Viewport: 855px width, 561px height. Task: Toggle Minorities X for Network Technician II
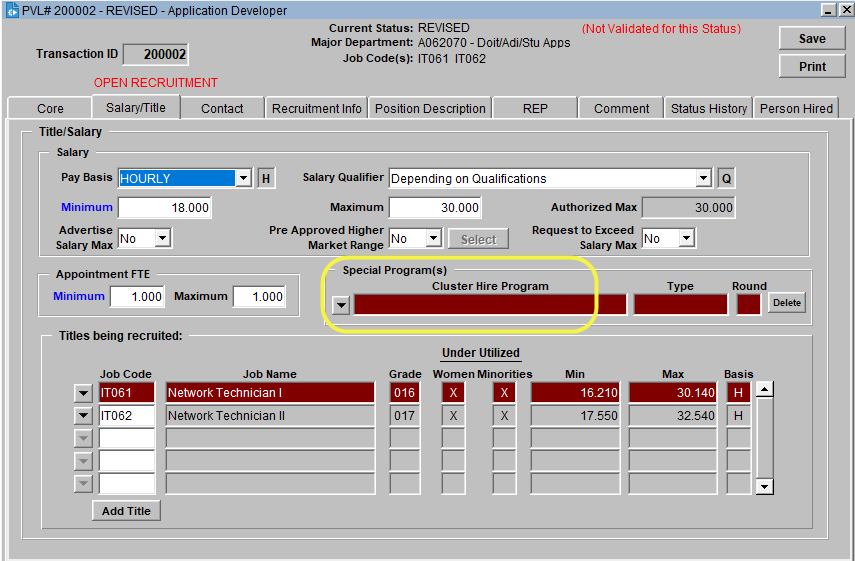(504, 415)
